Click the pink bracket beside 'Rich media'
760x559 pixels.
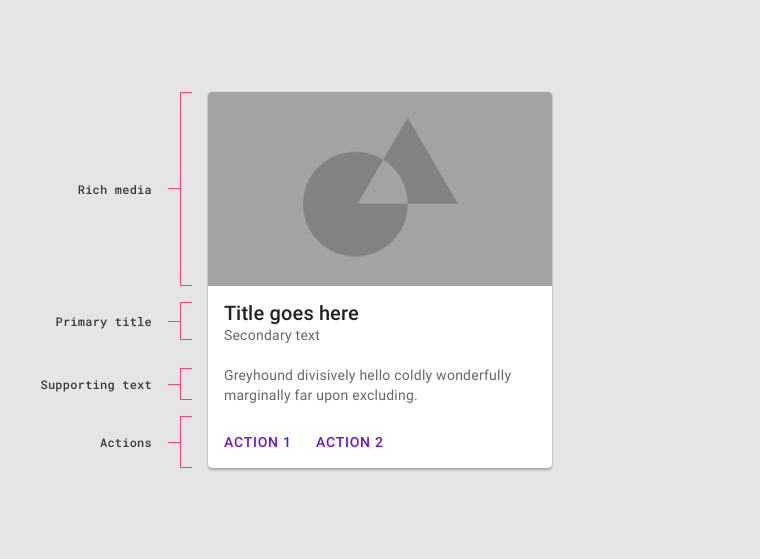[181, 189]
